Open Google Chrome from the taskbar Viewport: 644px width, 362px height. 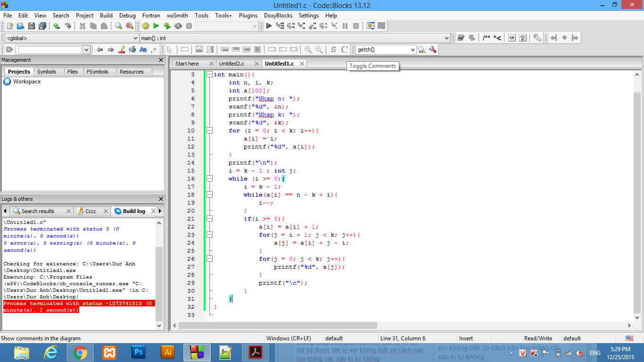click(x=80, y=353)
